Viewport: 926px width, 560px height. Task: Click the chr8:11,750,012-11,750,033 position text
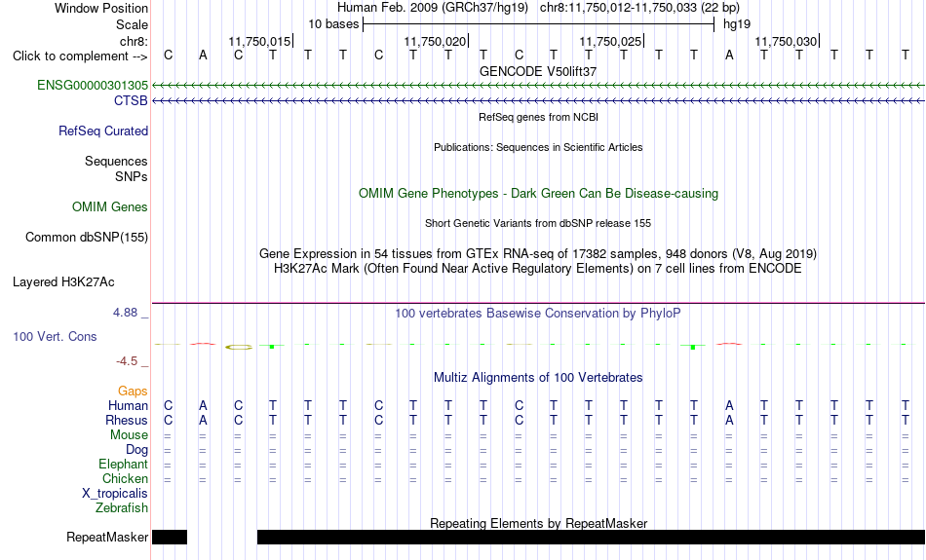[639, 8]
